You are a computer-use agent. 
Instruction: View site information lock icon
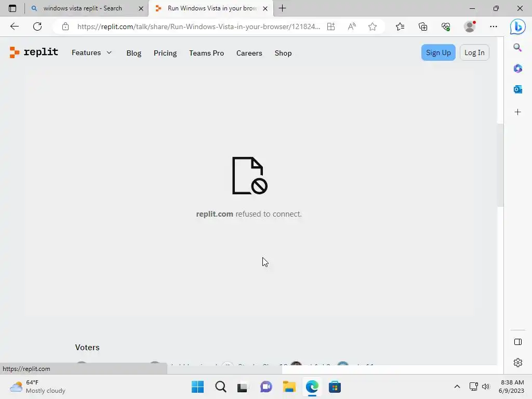(x=65, y=26)
